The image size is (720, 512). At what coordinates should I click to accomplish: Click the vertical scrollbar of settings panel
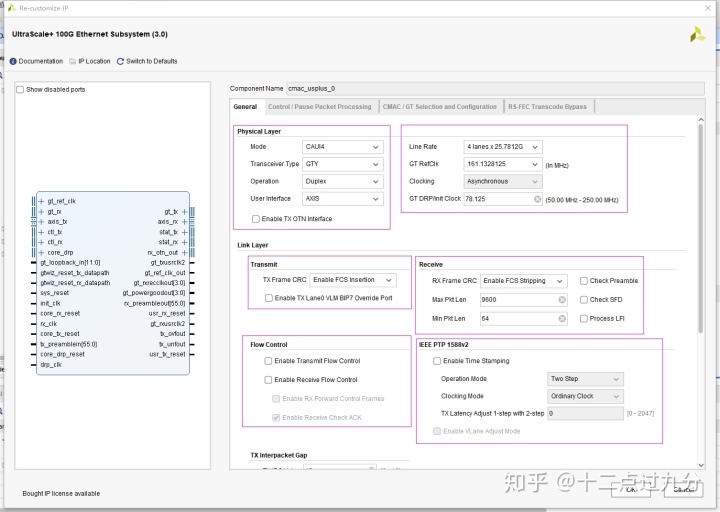(701, 228)
